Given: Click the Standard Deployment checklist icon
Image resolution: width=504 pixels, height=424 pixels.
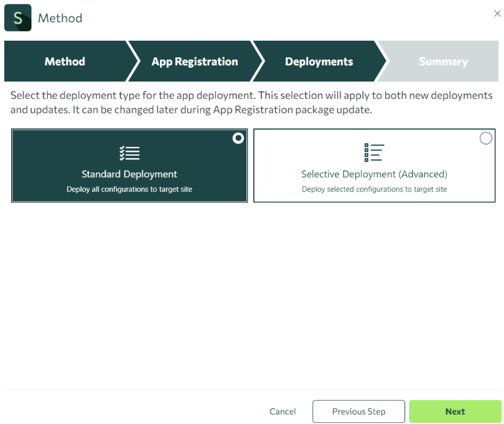Looking at the screenshot, I should (130, 153).
